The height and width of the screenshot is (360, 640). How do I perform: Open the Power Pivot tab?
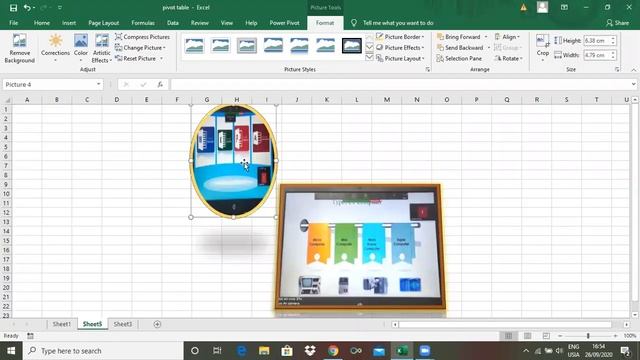[x=284, y=23]
